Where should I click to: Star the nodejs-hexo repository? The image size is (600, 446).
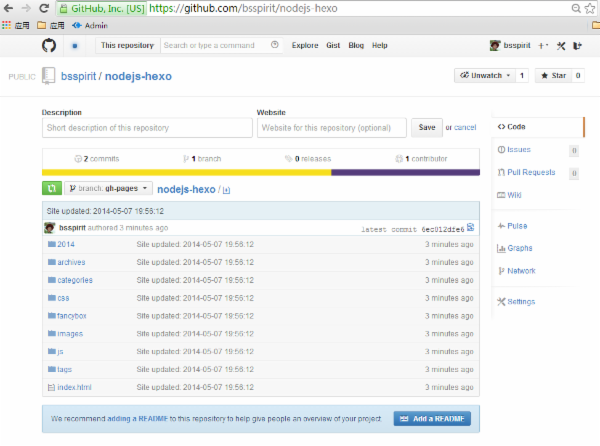click(x=553, y=75)
